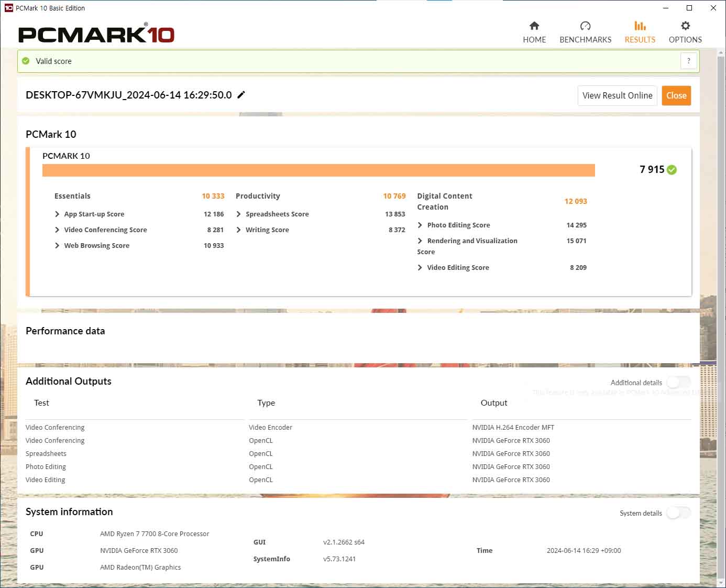The width and height of the screenshot is (726, 588).
Task: Click the question mark help button
Action: click(688, 61)
